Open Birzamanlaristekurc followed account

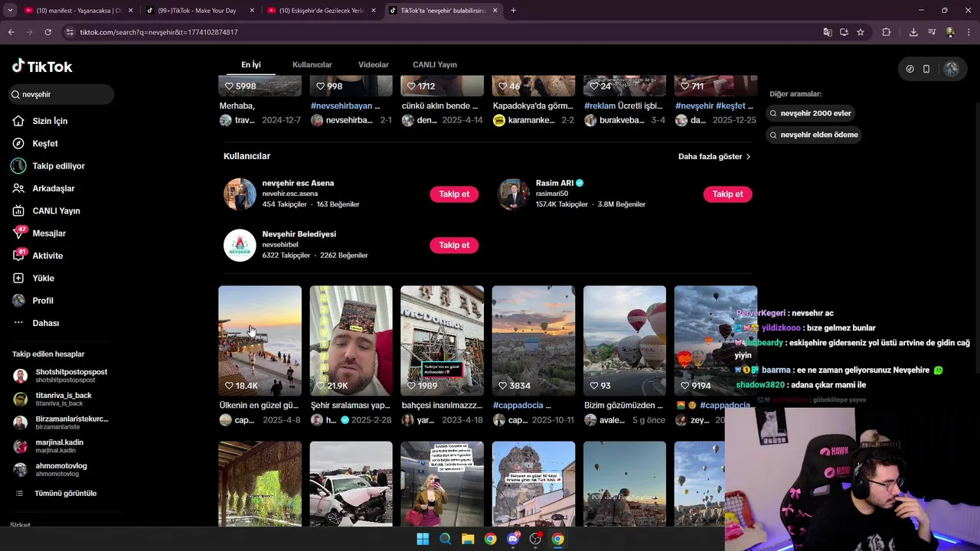[x=61, y=422]
